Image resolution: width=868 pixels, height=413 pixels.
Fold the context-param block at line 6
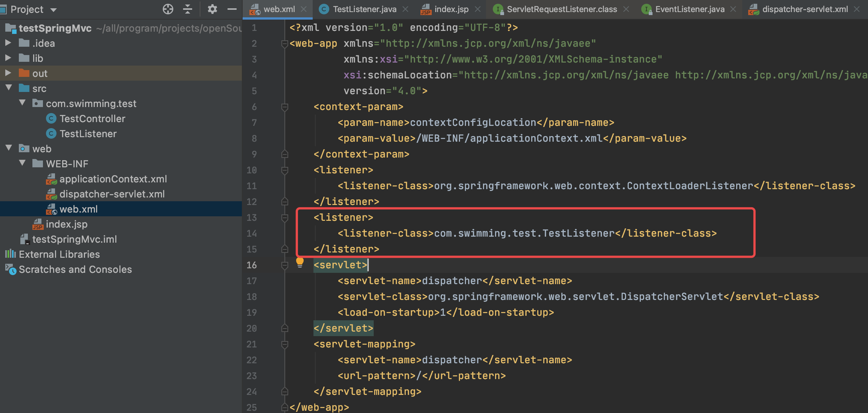pyautogui.click(x=285, y=107)
